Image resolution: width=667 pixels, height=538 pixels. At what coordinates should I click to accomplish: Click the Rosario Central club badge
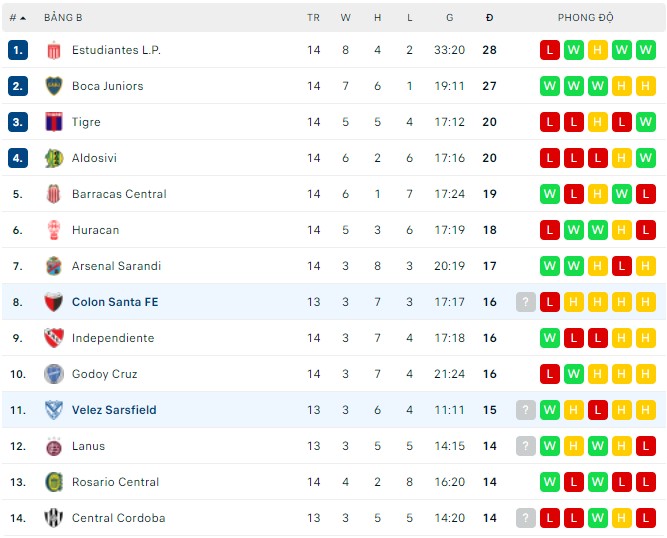point(54,482)
